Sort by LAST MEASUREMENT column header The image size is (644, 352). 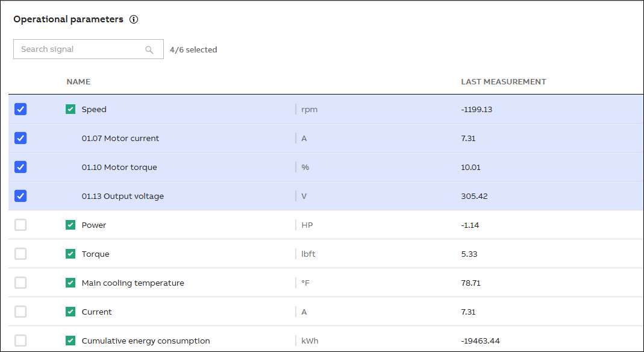pos(503,81)
